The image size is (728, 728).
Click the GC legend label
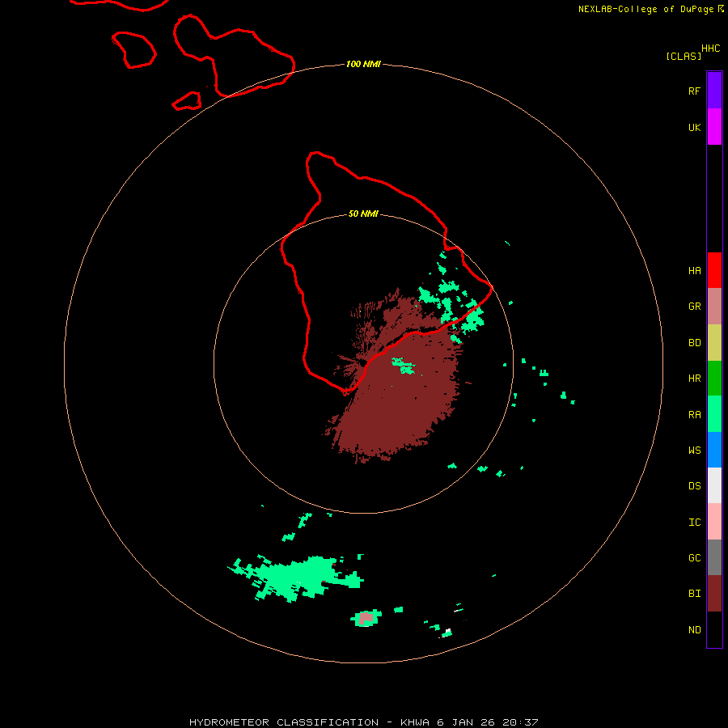point(694,558)
